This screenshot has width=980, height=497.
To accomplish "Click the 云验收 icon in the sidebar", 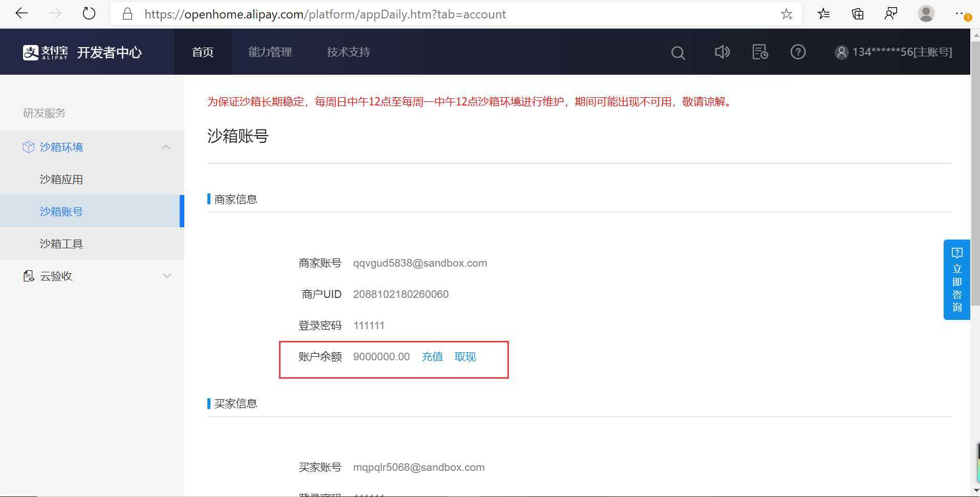I will tap(29, 276).
